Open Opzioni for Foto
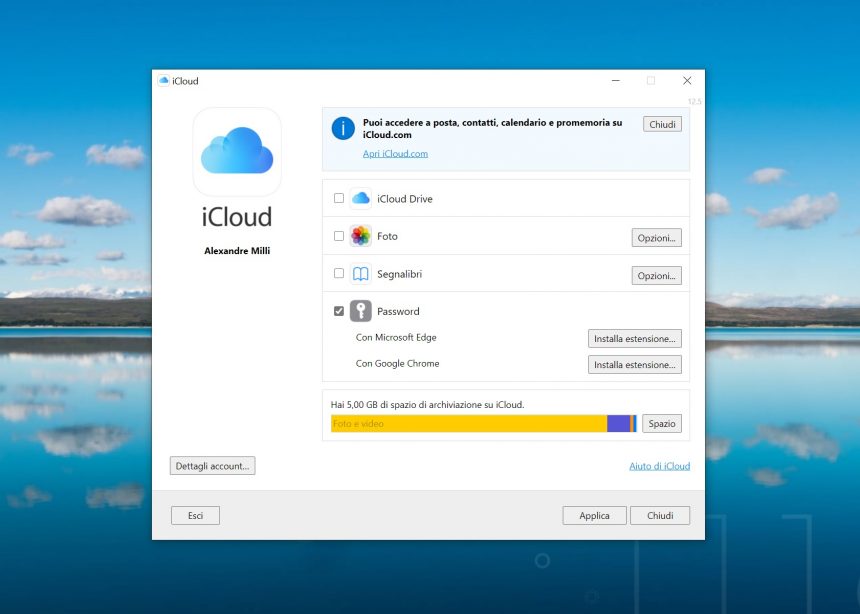Screen dimensions: 860x614 tap(657, 238)
